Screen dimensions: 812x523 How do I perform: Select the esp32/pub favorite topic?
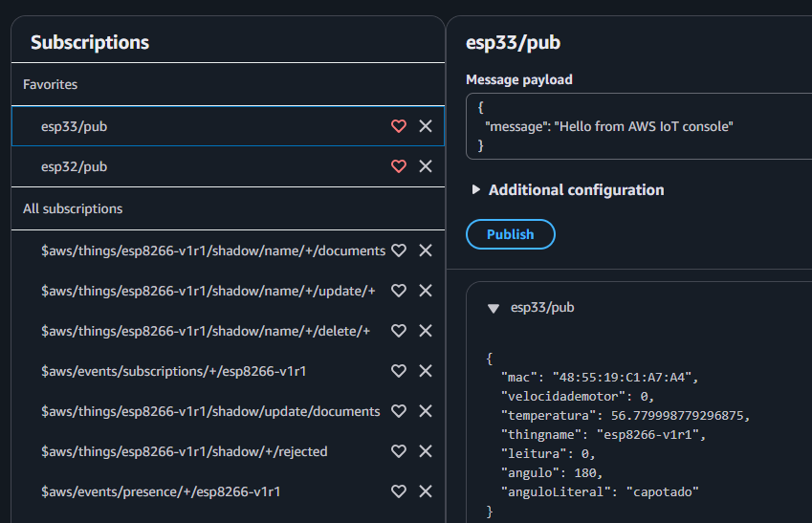click(75, 166)
